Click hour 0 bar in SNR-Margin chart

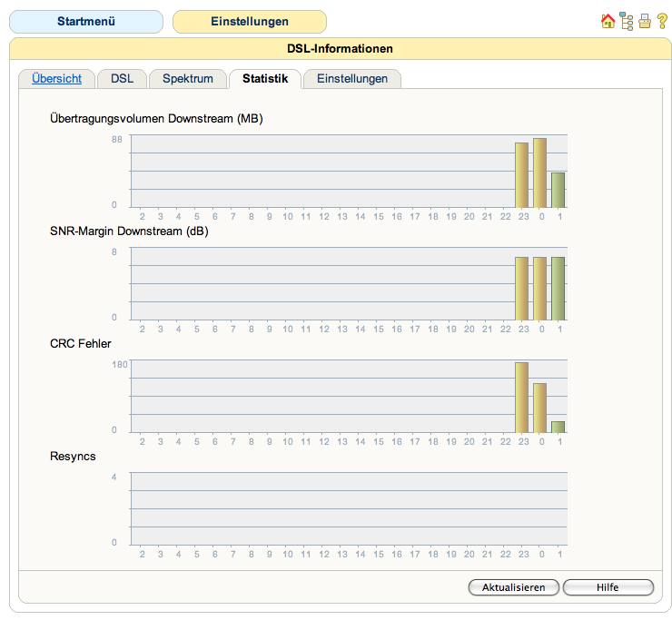pyautogui.click(x=540, y=289)
